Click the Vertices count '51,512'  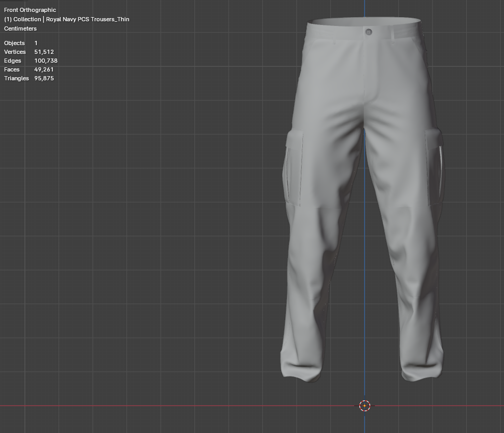tap(44, 52)
